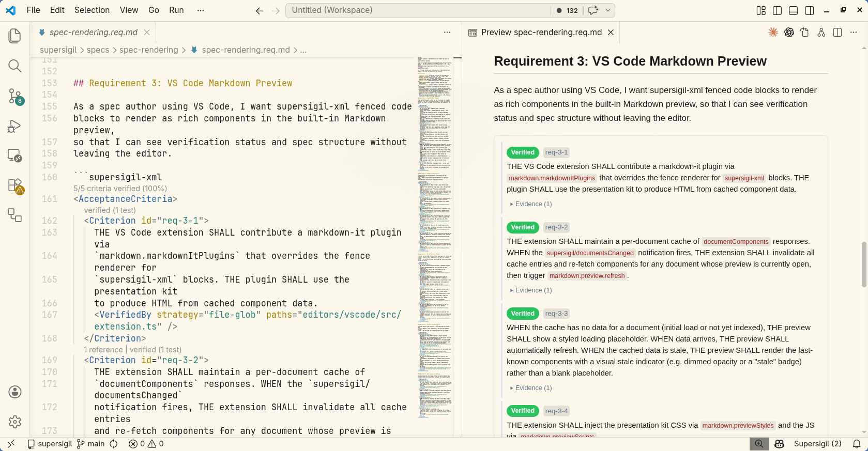Image resolution: width=868 pixels, height=451 pixels.
Task: Open the Explorer view in activity bar
Action: [15, 36]
